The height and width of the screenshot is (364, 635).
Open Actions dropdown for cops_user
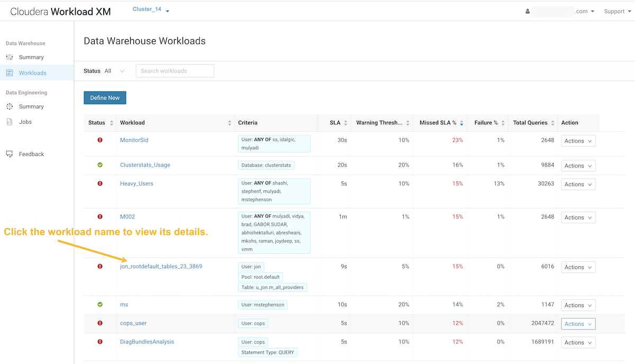tap(578, 324)
